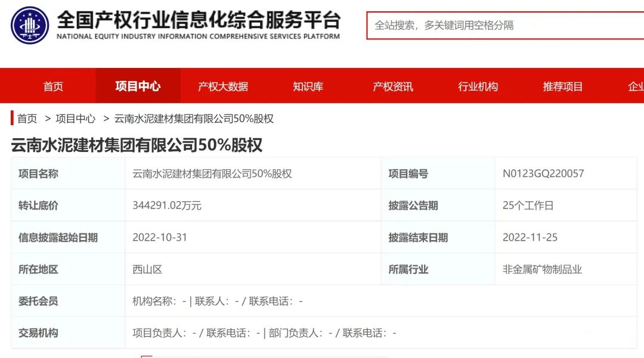644x358 pixels.
Task: Open the 知识库 navigation item
Action: [308, 86]
